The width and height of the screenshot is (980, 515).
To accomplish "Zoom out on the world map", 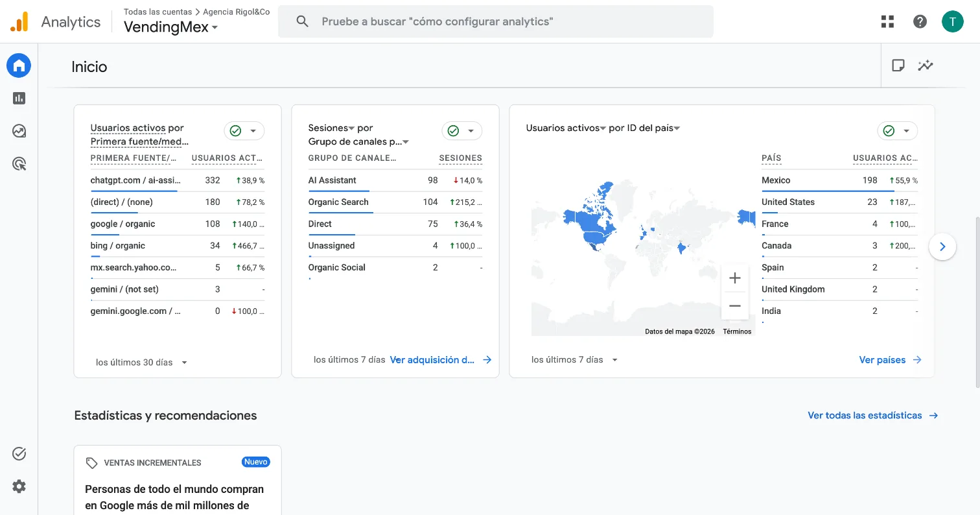I will [734, 305].
